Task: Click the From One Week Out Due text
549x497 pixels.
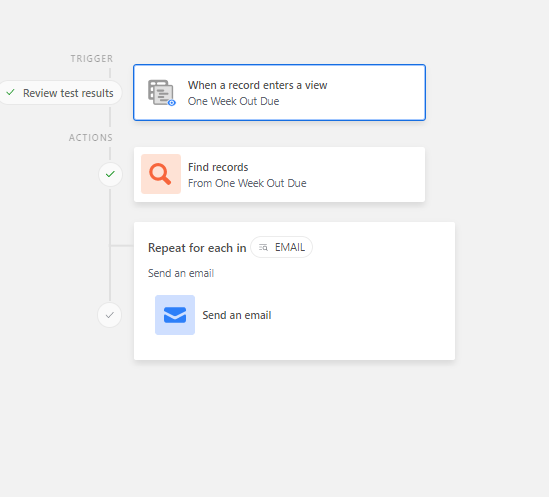Action: 247,183
